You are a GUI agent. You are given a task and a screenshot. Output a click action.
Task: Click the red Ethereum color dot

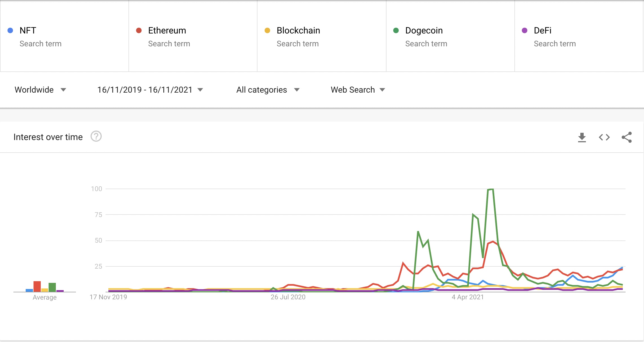tap(139, 30)
